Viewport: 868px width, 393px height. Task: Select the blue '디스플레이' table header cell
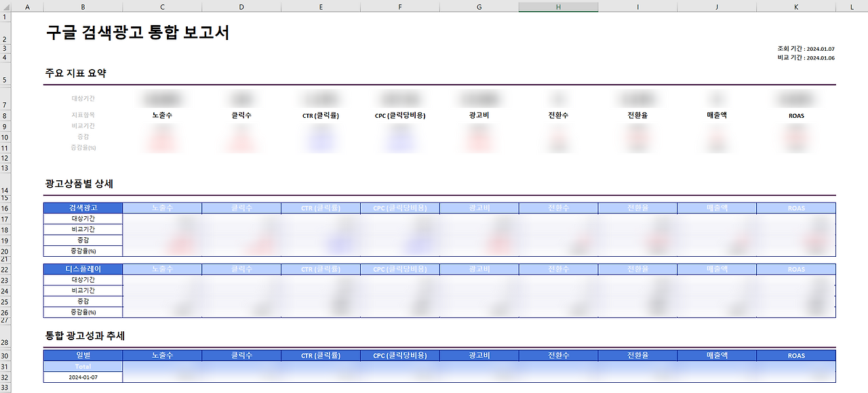(83, 269)
